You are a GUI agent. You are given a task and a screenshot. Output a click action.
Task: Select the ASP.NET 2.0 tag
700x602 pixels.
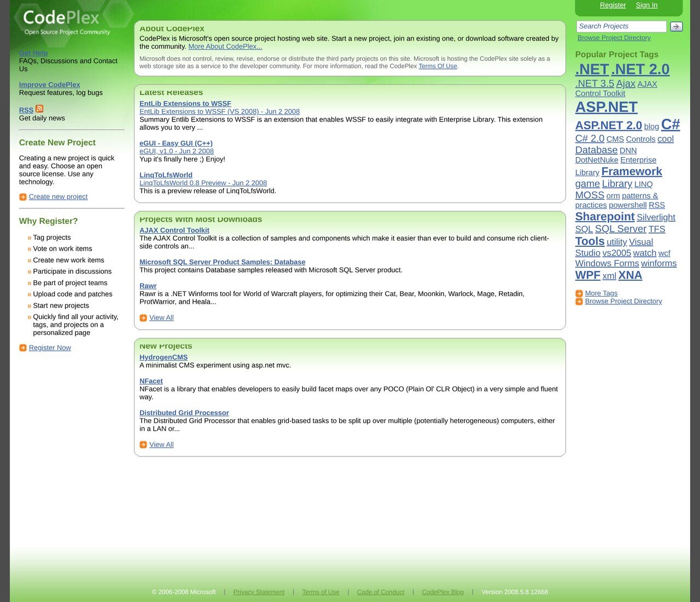pyautogui.click(x=608, y=125)
